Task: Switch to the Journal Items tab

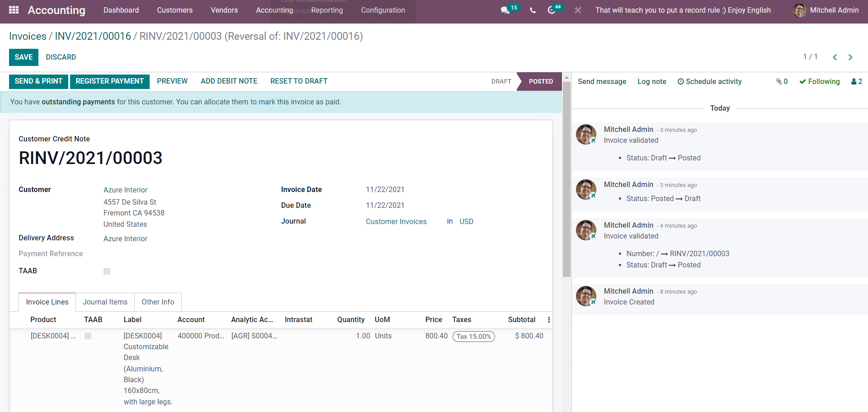Action: (105, 302)
